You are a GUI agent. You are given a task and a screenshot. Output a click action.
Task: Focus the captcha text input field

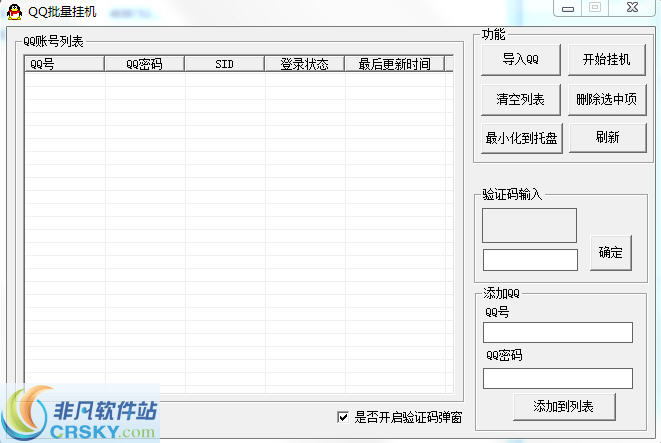click(x=530, y=260)
